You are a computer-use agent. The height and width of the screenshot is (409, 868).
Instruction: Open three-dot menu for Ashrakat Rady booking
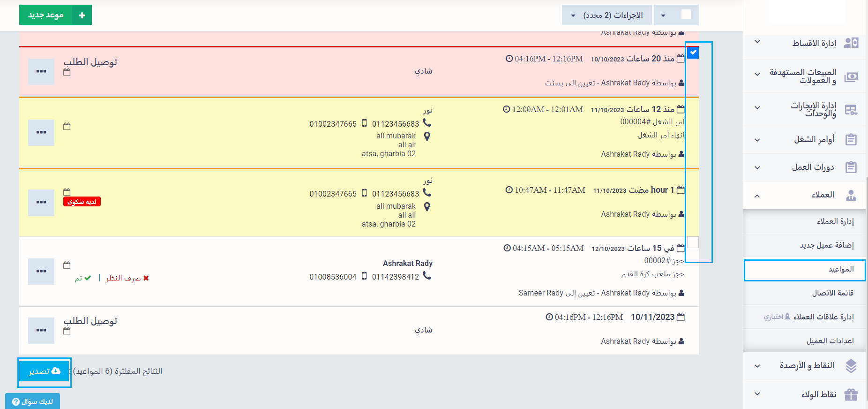pos(41,271)
